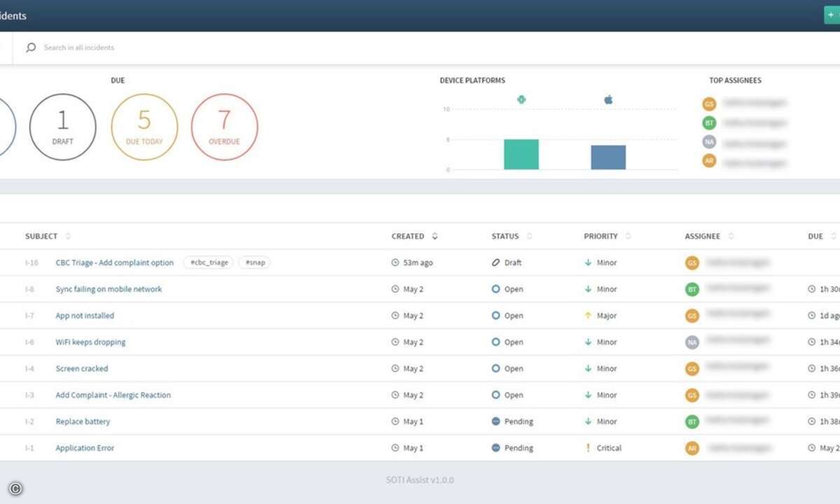The width and height of the screenshot is (840, 504).
Task: Open 'Sync failing on mobile network' incident
Action: click(x=108, y=289)
